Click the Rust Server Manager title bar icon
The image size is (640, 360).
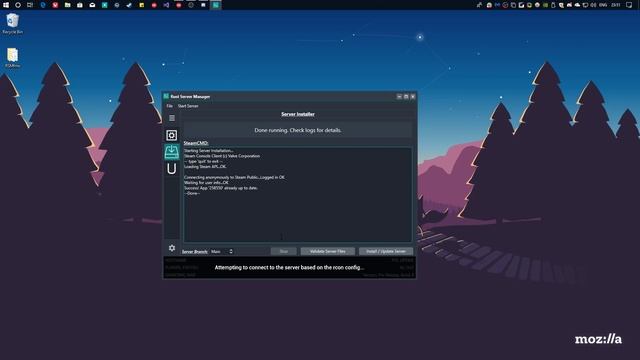point(166,96)
